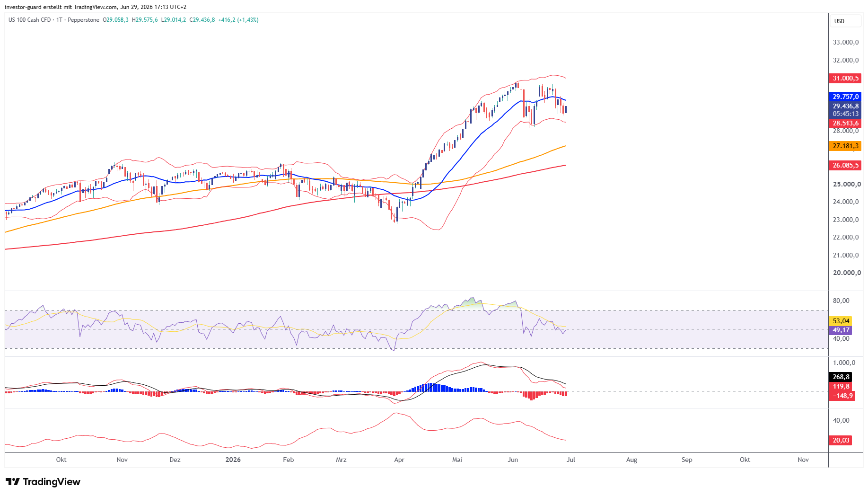Screen dimensions: 868x496
Task: Click the ADX value 20,03 label
Action: click(841, 440)
